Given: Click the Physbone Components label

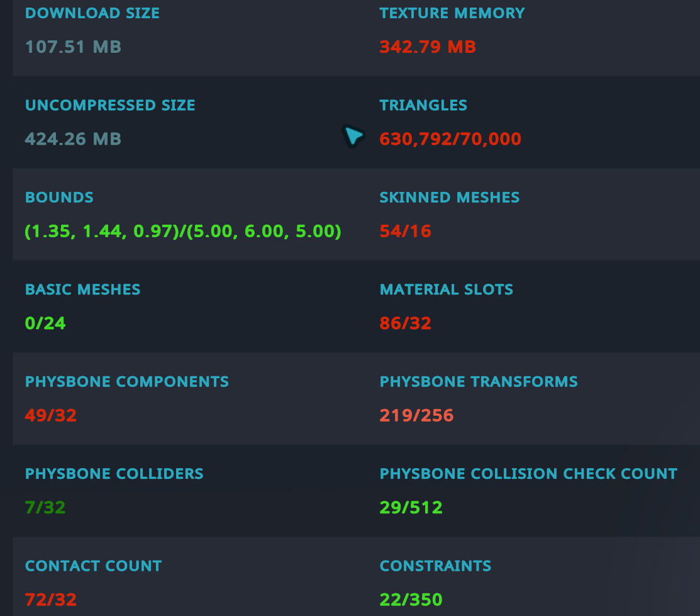Looking at the screenshot, I should pyautogui.click(x=126, y=381).
